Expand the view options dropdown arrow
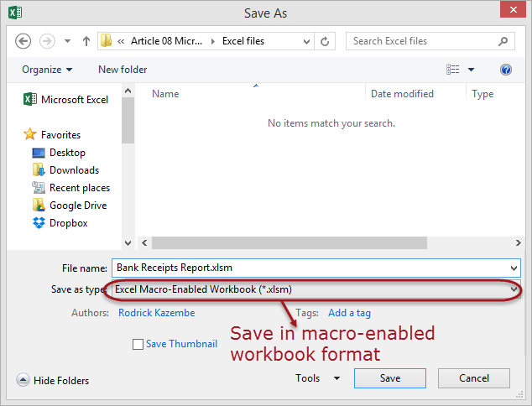The height and width of the screenshot is (406, 532). [471, 70]
